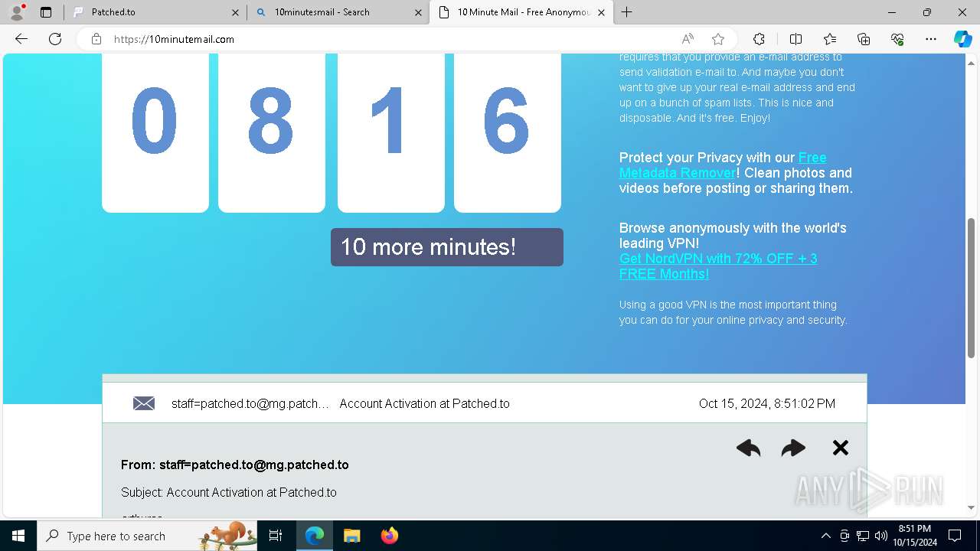Click From: staff=patched.to@mg.patched.to line
Screen dimensions: 980x551
point(235,465)
